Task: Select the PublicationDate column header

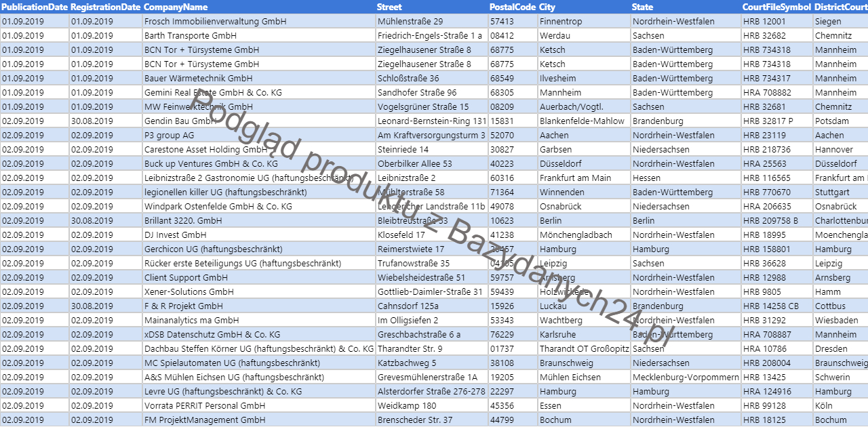Action: coord(35,7)
